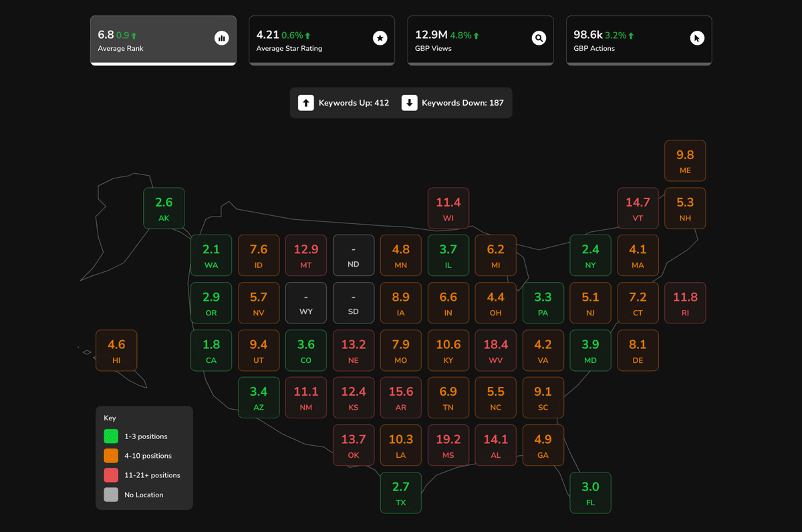The image size is (802, 532).
Task: Open the MA tile showing 4.1
Action: [x=638, y=255]
